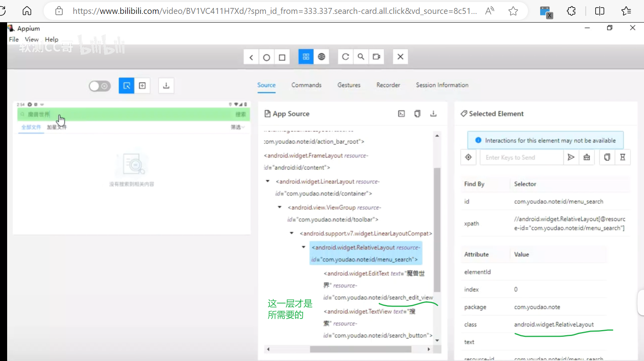Click the com.youdao.note package value
Viewport: 644px width, 361px height.
click(537, 307)
